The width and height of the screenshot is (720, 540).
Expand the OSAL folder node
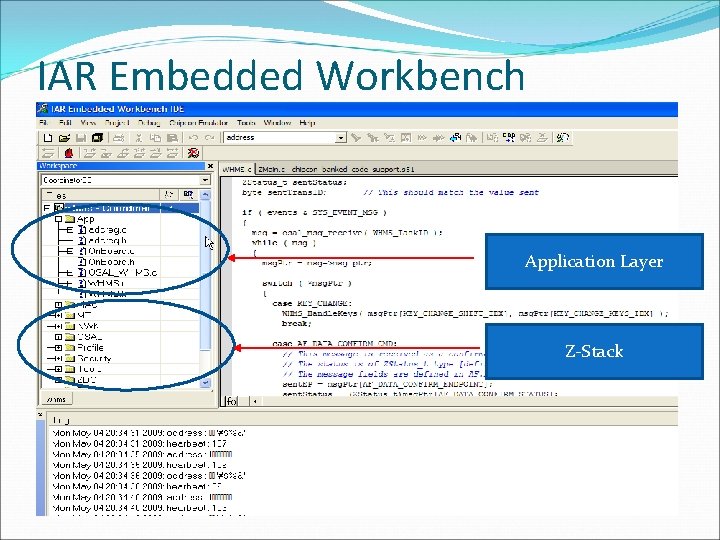point(58,337)
